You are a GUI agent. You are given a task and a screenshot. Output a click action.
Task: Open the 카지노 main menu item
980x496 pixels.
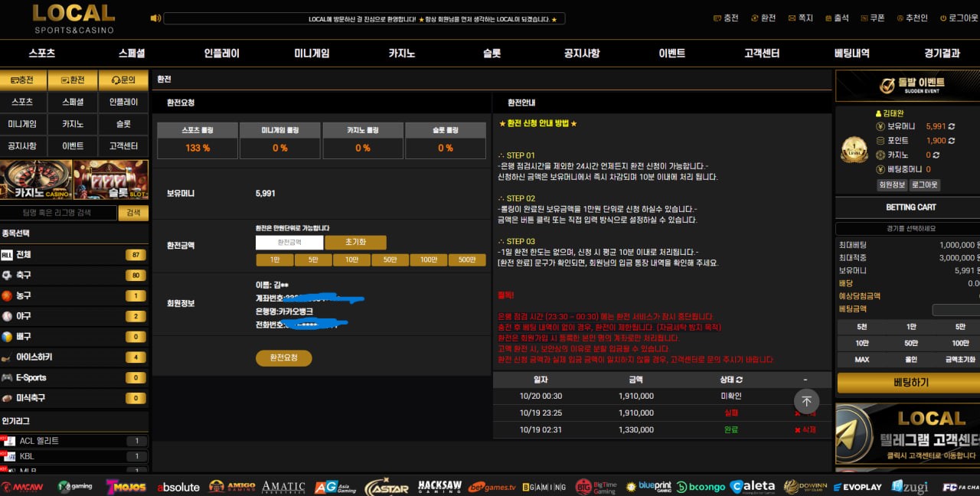tap(401, 54)
